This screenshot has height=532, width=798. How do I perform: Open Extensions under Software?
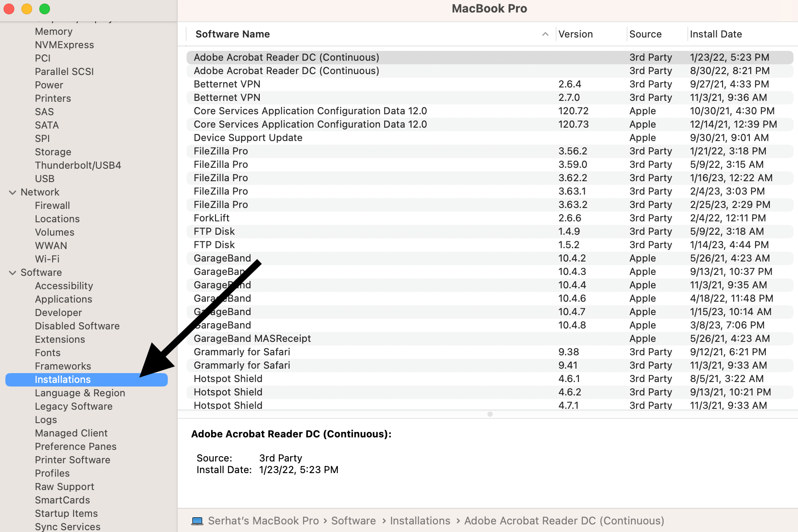(x=60, y=340)
